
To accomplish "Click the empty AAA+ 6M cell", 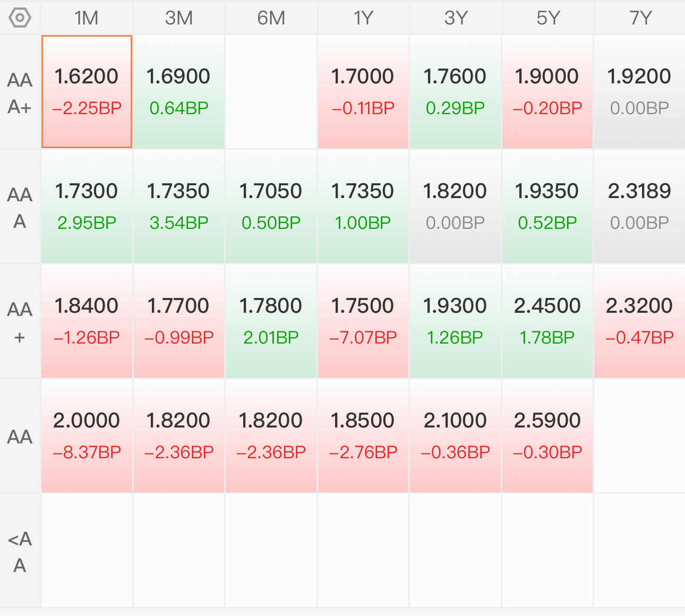I will coord(271,92).
